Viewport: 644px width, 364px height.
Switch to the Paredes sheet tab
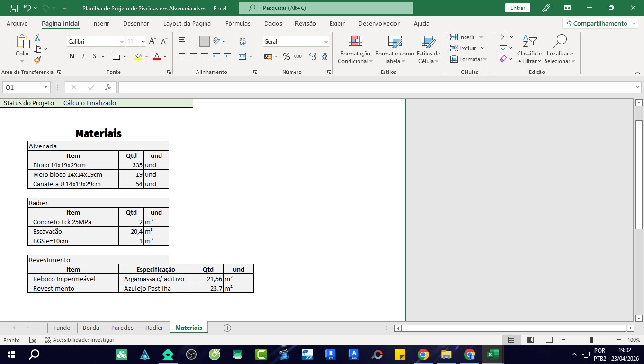(x=122, y=328)
